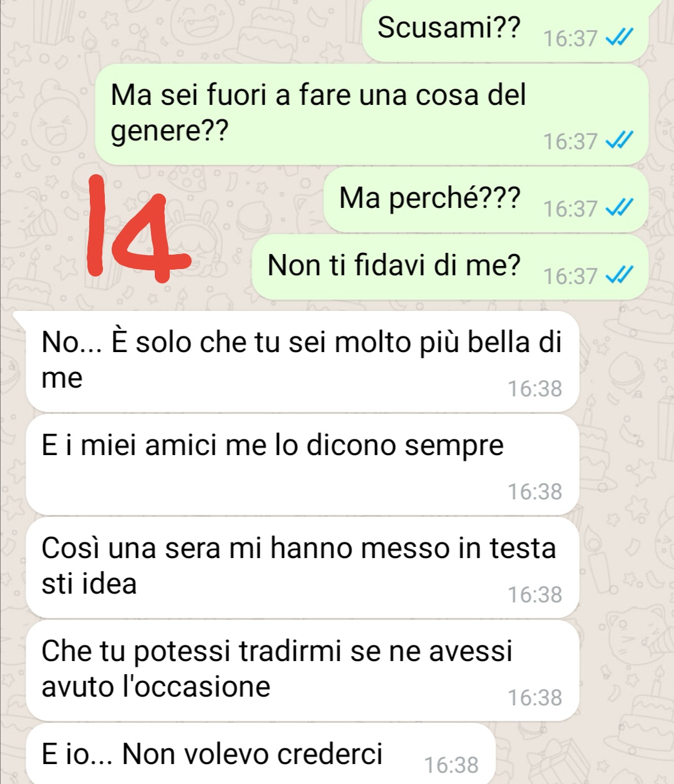This screenshot has width=674, height=784.
Task: Tap the read receipt ticks on 'Non ti fidavi di me?'
Action: coord(620,276)
